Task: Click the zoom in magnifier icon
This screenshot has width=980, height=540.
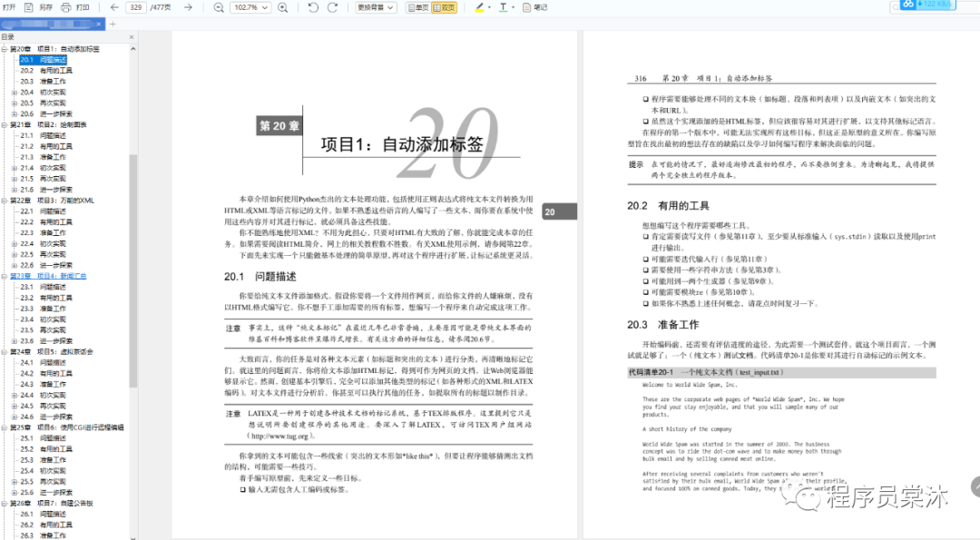Action: pyautogui.click(x=282, y=7)
